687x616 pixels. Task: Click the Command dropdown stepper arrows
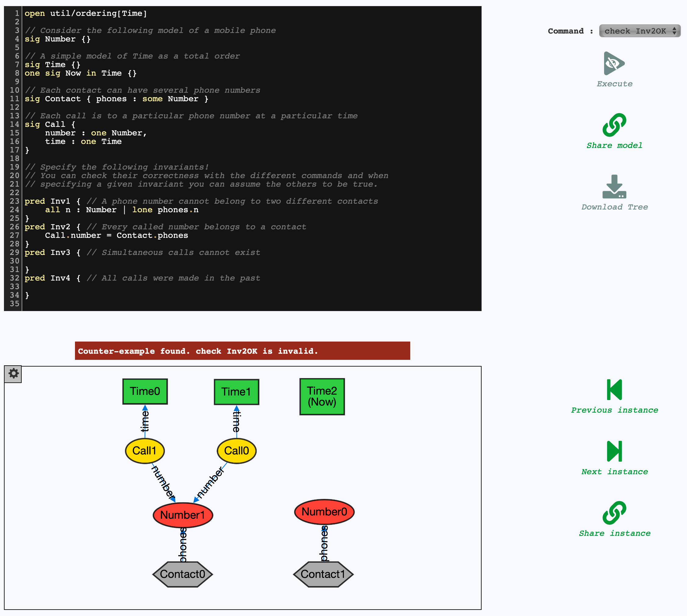[x=674, y=31]
